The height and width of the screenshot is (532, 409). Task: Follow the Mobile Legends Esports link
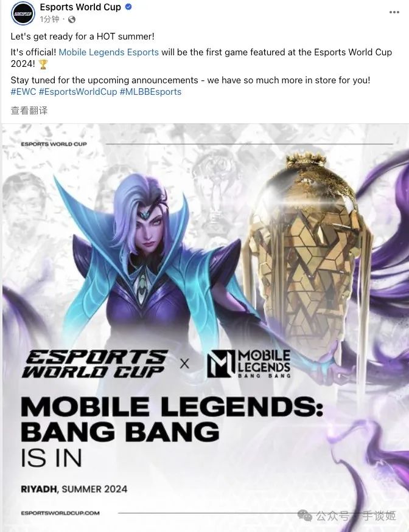tap(109, 52)
